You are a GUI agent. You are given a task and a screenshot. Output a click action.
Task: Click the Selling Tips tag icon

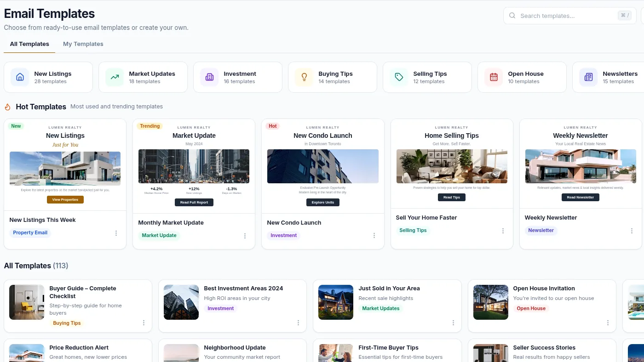click(399, 77)
